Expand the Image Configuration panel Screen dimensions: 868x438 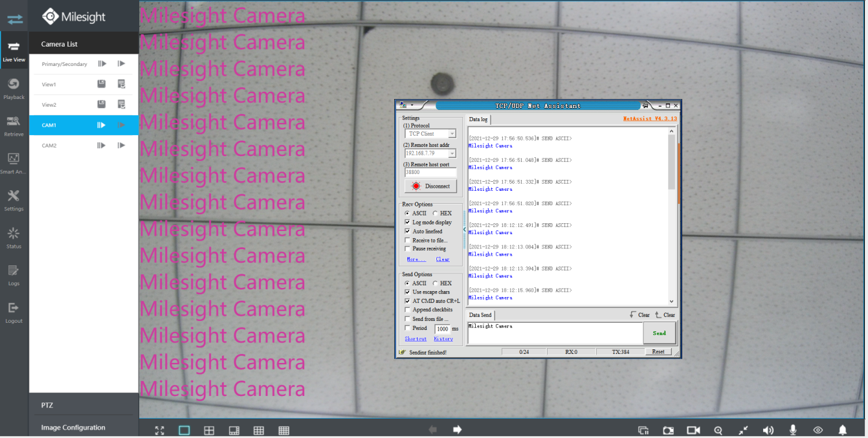[x=83, y=428]
